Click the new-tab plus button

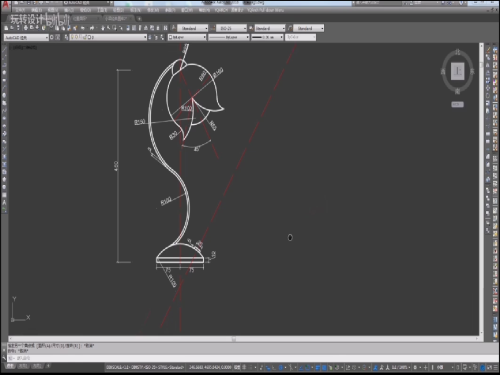(139, 19)
